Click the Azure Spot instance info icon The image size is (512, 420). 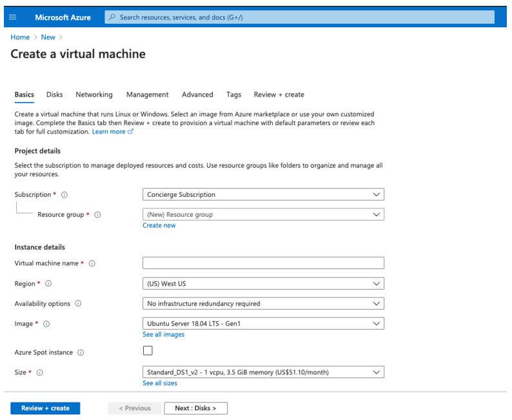81,353
